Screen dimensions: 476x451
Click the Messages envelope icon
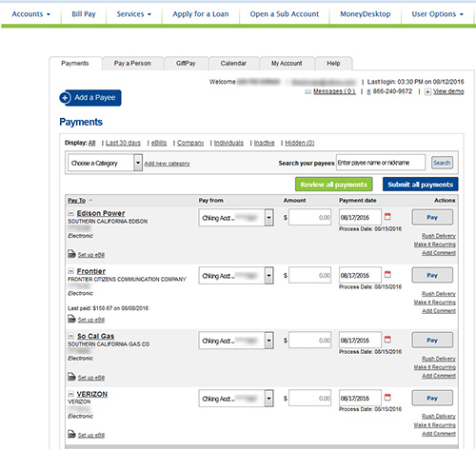(x=307, y=91)
